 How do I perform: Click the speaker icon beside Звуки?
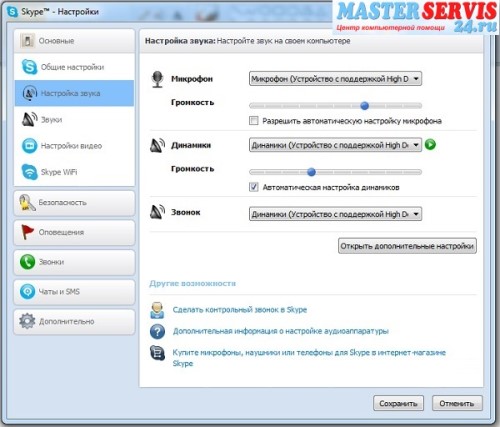click(29, 119)
